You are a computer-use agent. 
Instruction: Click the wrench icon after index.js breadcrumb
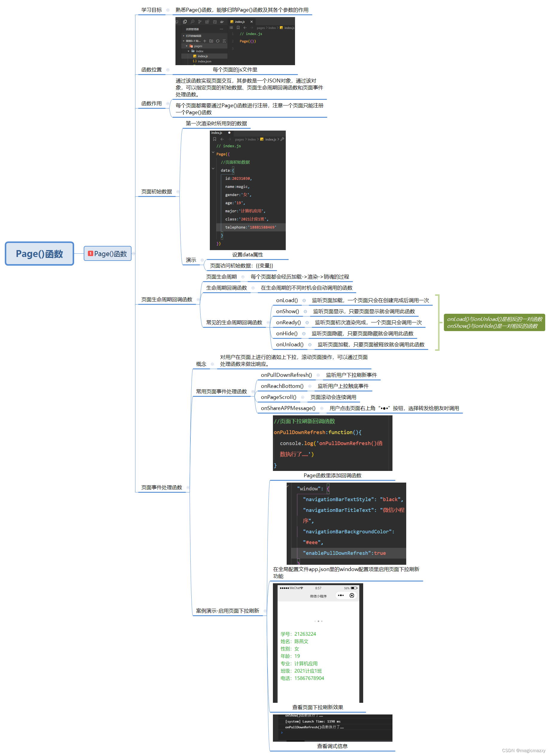(282, 139)
